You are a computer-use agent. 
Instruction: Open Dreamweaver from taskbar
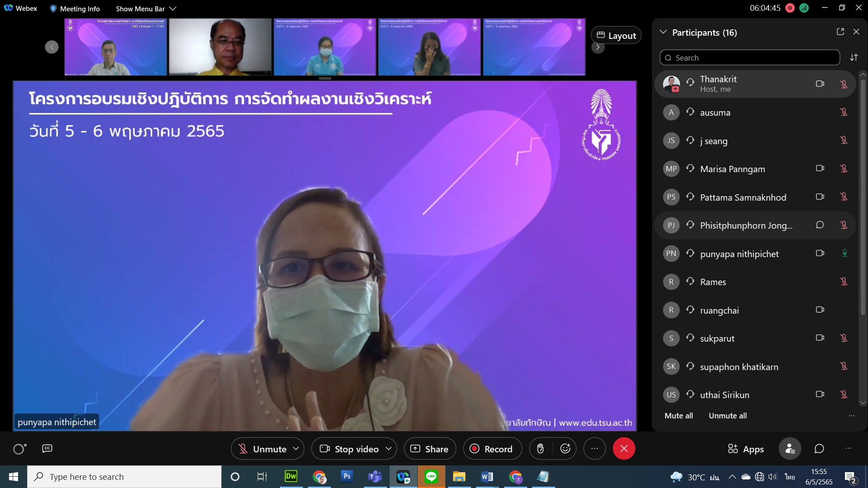(x=291, y=477)
